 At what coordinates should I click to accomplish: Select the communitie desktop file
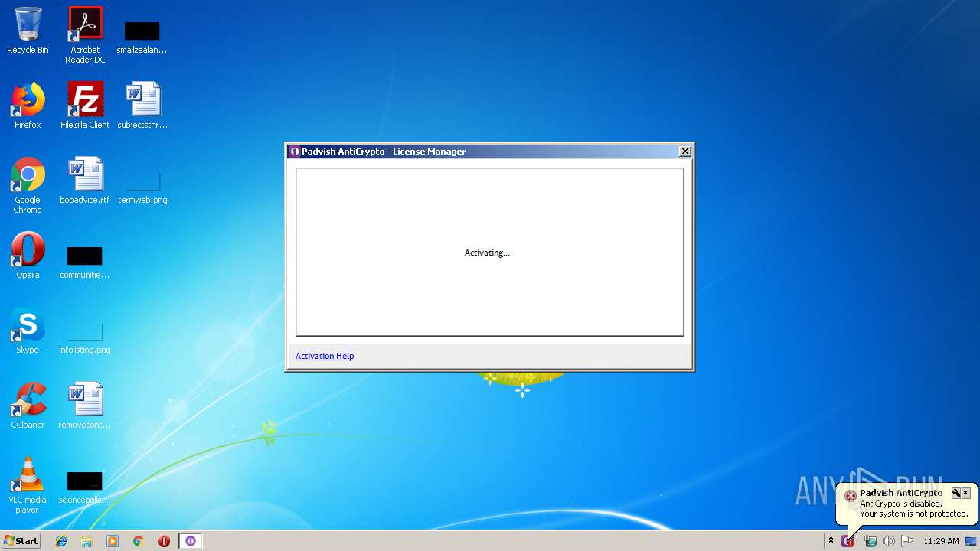tap(85, 262)
